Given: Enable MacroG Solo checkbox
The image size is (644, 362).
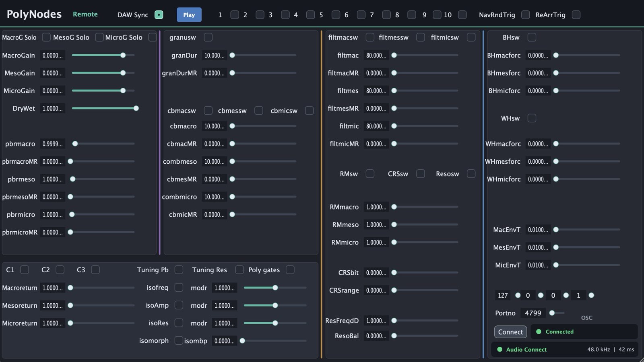Looking at the screenshot, I should click(46, 37).
